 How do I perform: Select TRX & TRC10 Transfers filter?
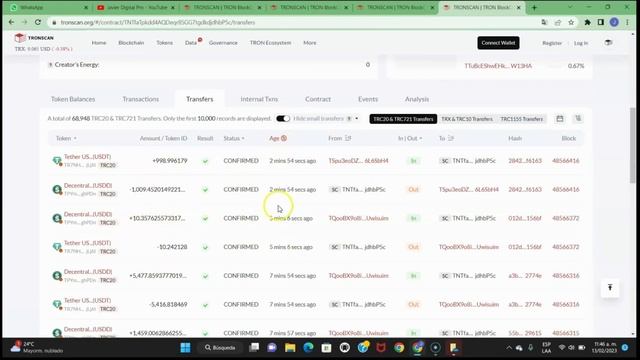(x=467, y=119)
